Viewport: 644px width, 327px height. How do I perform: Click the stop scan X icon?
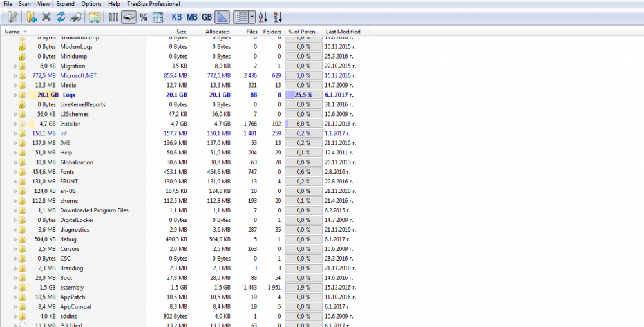tap(46, 17)
